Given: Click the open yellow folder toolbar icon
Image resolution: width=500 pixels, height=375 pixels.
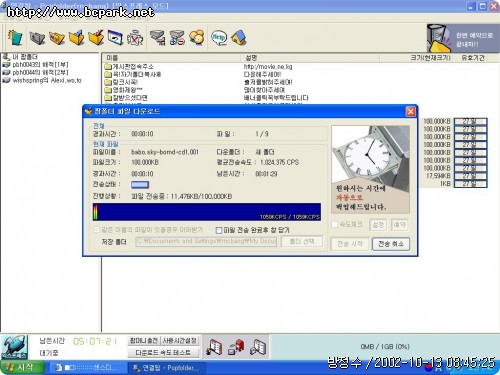Looking at the screenshot, I should click(57, 38).
